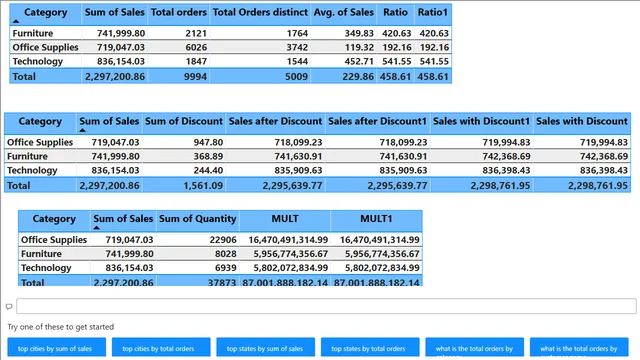640x360 pixels.
Task: Click Sales with Discount total 2,298,761.95
Action: [598, 186]
